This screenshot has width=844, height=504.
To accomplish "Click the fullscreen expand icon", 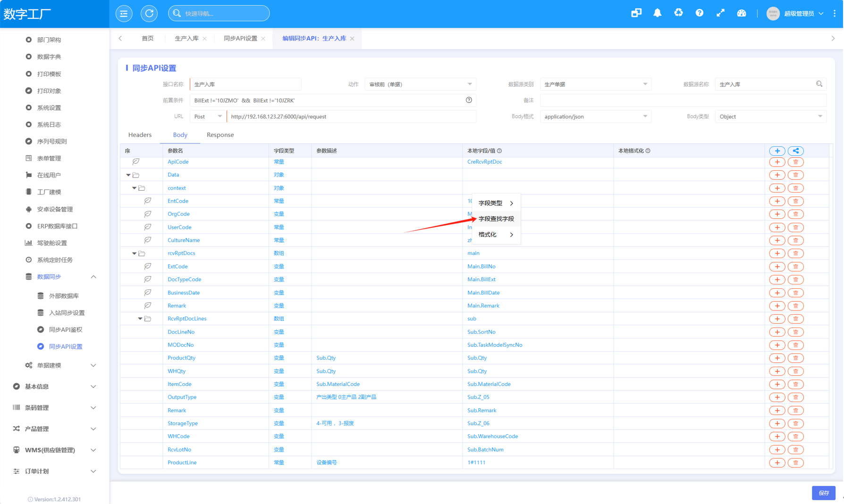I will point(720,13).
